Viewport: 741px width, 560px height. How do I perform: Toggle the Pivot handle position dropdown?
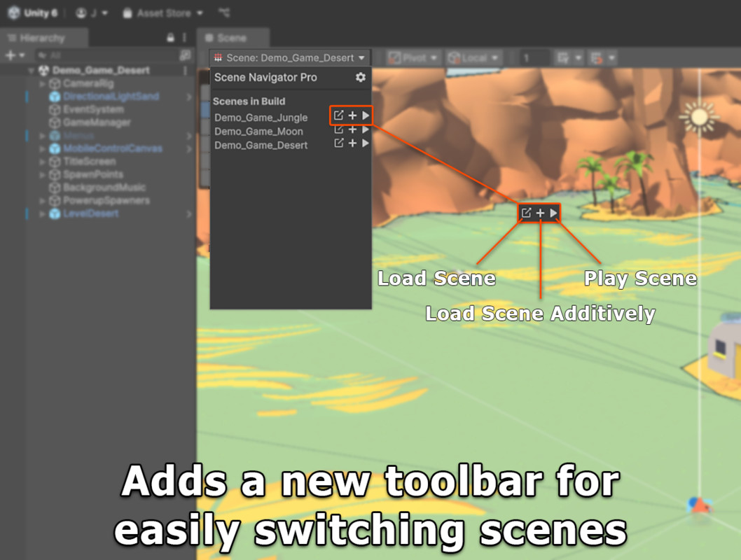pyautogui.click(x=414, y=58)
